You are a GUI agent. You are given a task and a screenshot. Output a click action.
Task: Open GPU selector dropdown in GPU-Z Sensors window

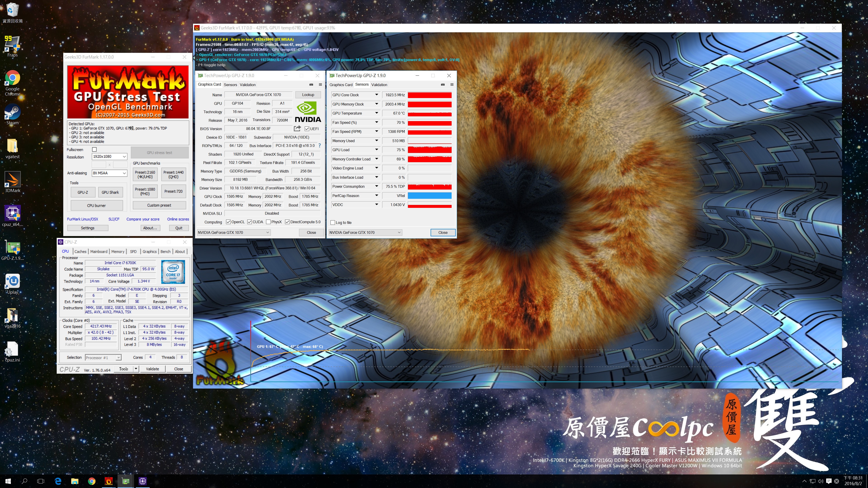point(365,232)
